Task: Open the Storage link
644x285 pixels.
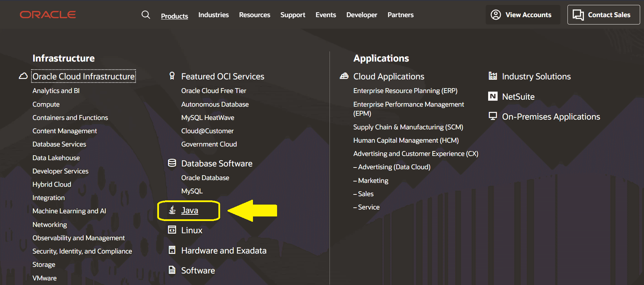Action: tap(44, 264)
